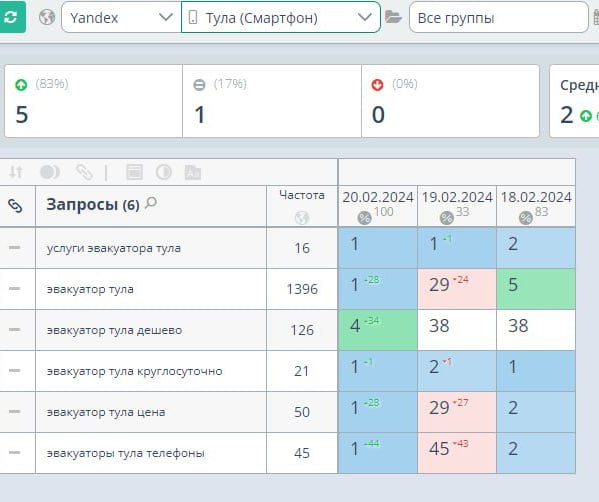Select query услуги эвакуатора тула

point(113,248)
